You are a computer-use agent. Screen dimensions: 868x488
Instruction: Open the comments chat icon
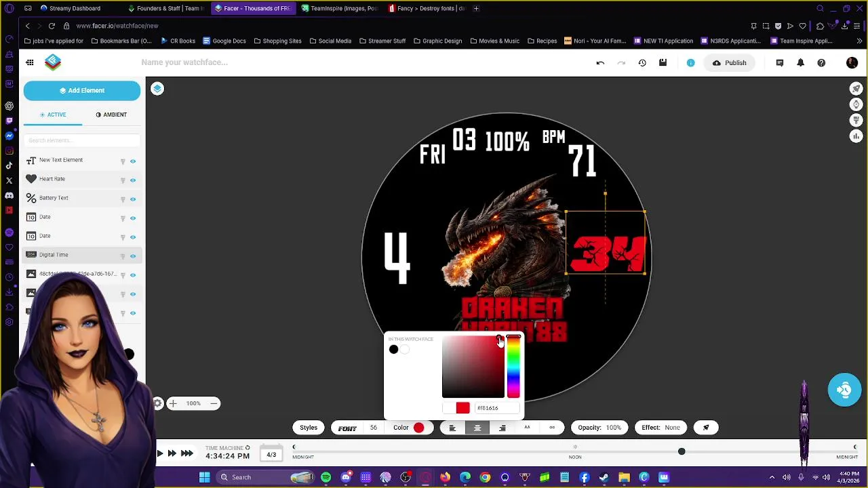point(779,63)
